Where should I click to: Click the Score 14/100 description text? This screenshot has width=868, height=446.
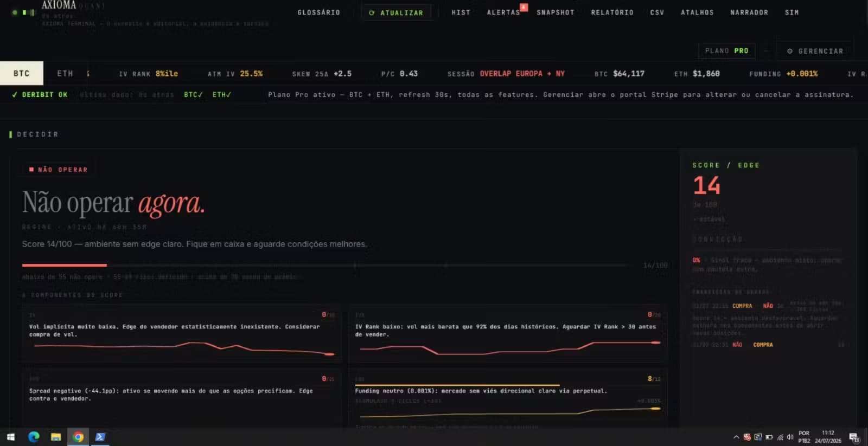click(194, 244)
